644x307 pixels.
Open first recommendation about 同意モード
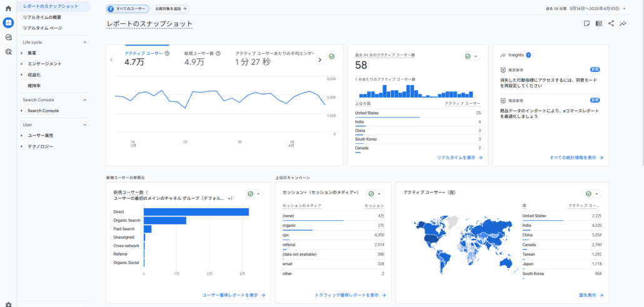pos(549,83)
